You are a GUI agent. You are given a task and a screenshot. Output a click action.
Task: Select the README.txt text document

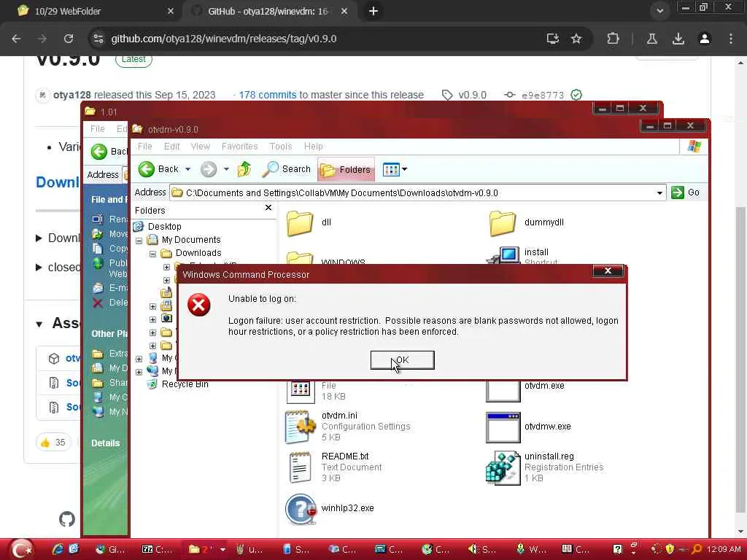(333, 467)
